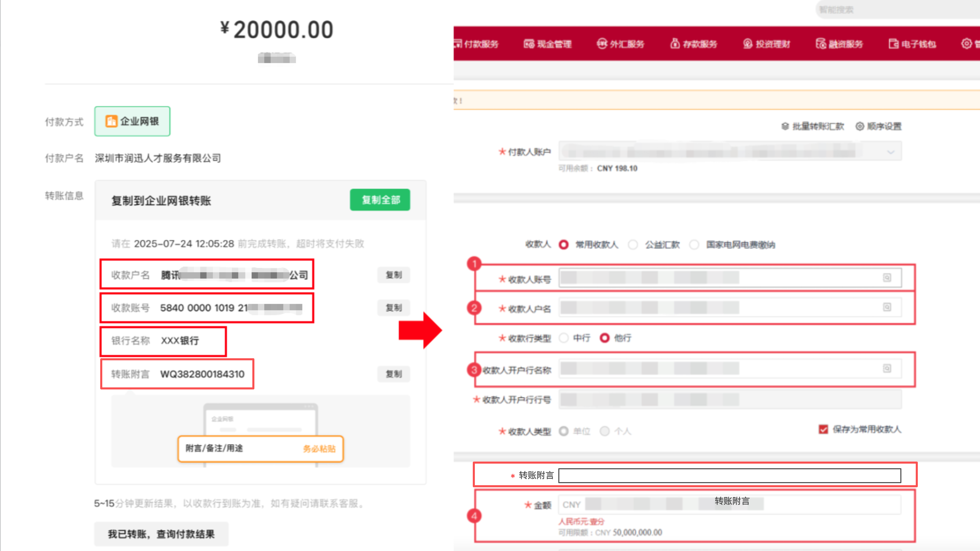
Task: Select 企业网银 payment method
Action: coord(132,121)
